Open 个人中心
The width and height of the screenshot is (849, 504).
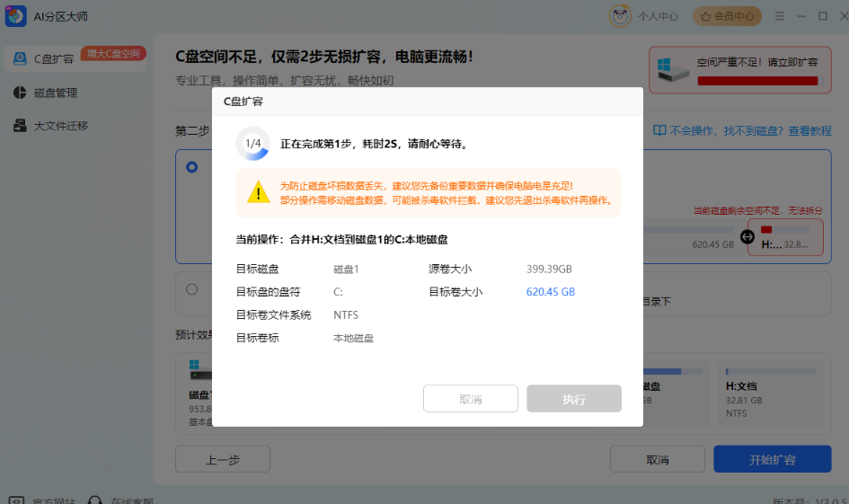click(658, 16)
